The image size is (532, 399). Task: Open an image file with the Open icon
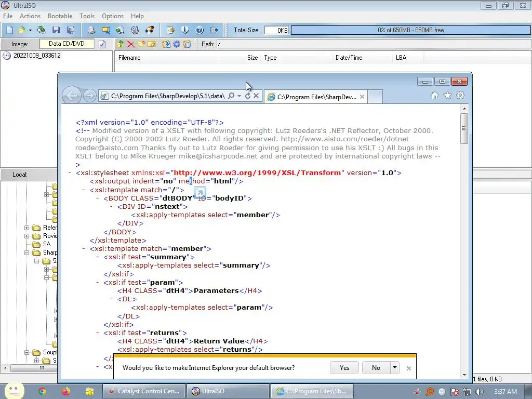pos(21,30)
